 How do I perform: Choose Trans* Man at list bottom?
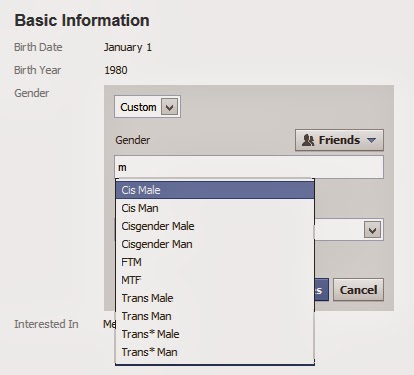coord(215,352)
